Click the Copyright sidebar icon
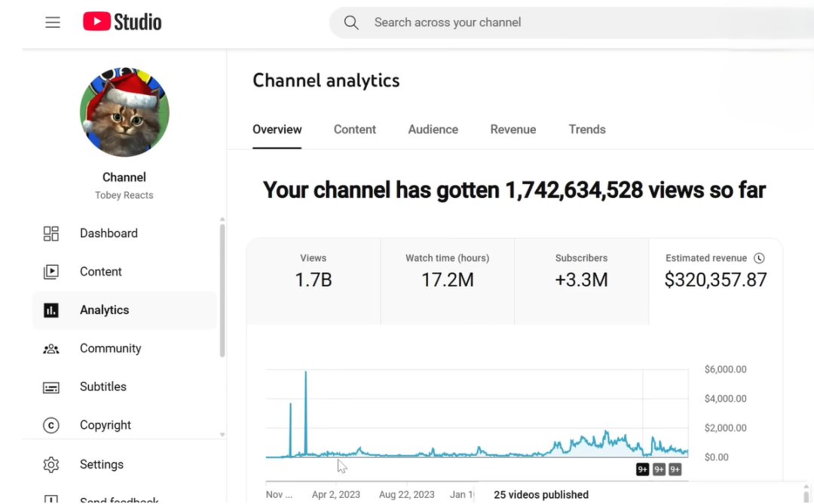The width and height of the screenshot is (814, 504). [x=51, y=425]
